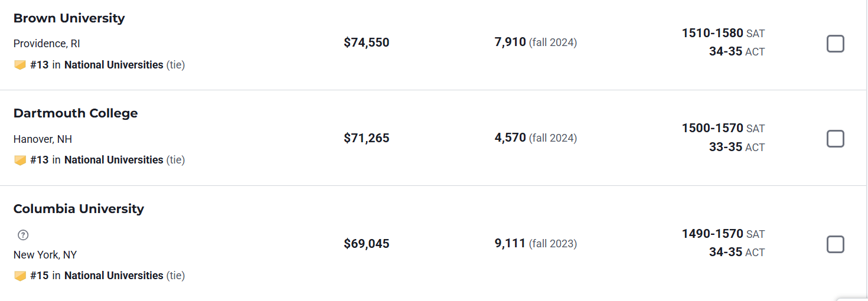Viewport: 868px width, 301px height.
Task: Click Dartmouth's $71,265 tuition figure
Action: point(367,138)
